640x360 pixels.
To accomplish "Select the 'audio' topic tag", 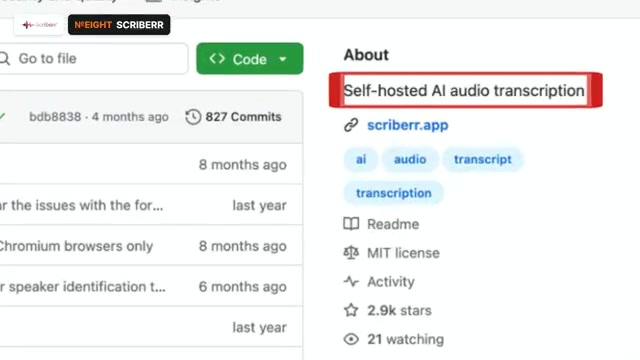I will coord(410,159).
